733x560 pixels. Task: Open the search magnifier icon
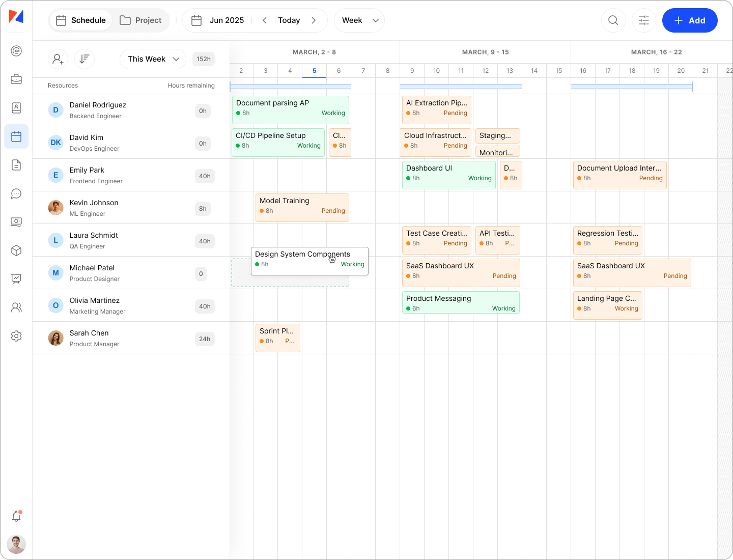(x=613, y=20)
